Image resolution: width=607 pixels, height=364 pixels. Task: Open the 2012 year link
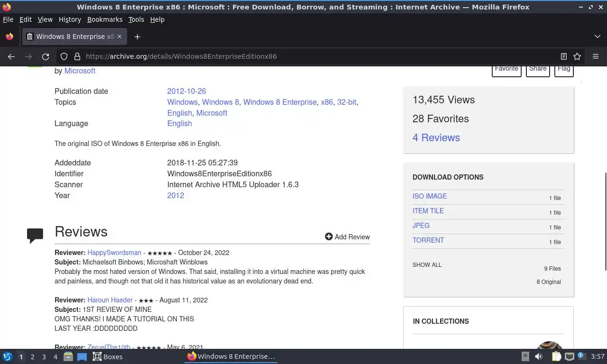click(175, 195)
